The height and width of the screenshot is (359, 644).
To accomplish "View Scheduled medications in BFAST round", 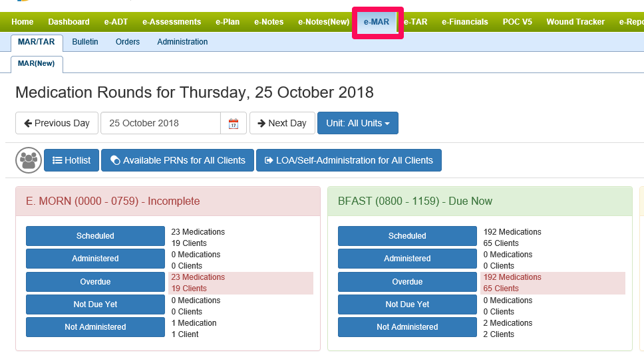I will 407,236.
